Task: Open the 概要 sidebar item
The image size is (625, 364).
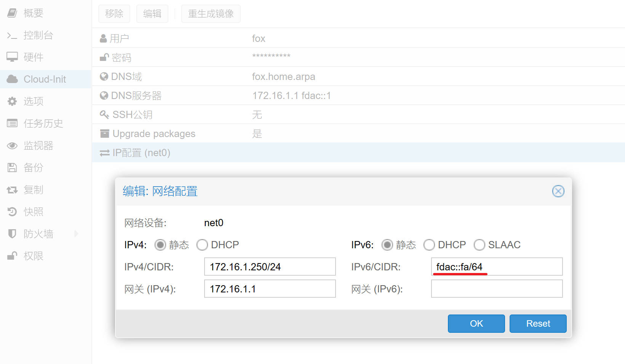Action: click(46, 13)
